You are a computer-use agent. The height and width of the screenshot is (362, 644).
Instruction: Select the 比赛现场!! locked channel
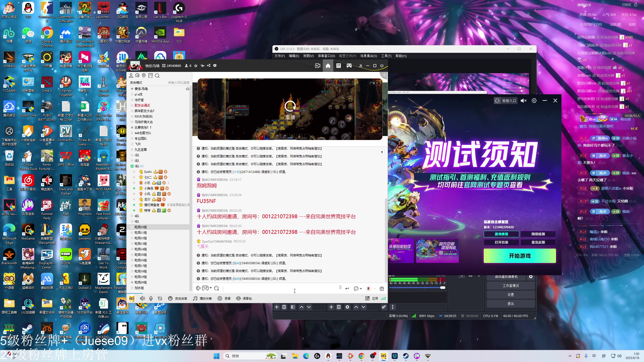click(143, 127)
